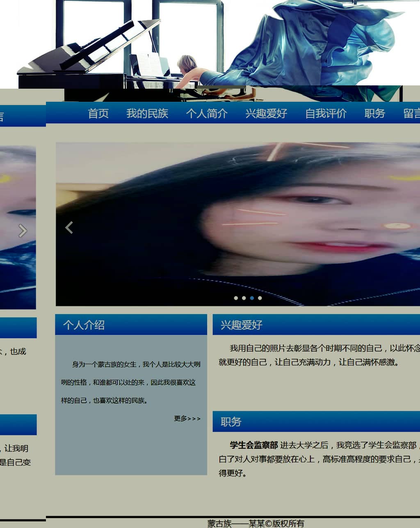Open 个人简介 in the navigation bar
The image size is (420, 528).
(x=207, y=113)
